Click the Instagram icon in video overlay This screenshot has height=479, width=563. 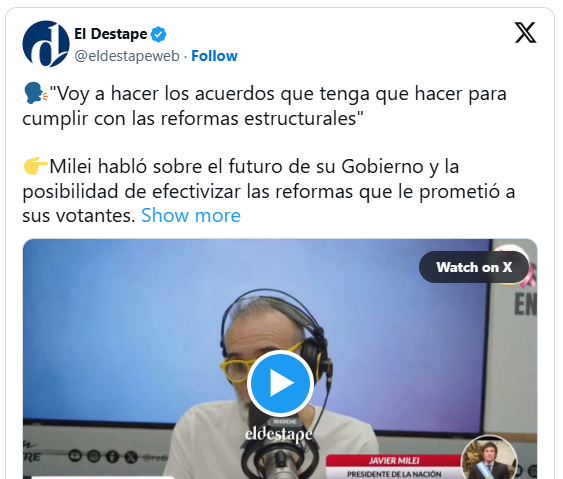click(x=94, y=456)
